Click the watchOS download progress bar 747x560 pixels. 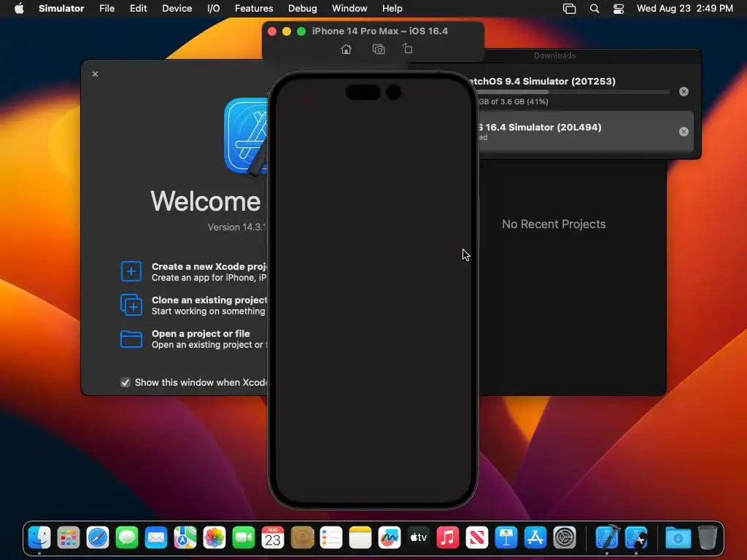(574, 92)
